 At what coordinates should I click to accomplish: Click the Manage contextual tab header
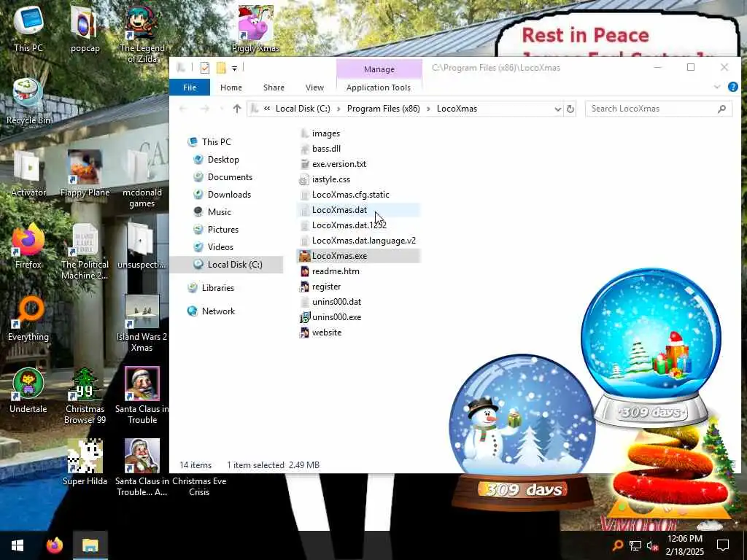379,69
